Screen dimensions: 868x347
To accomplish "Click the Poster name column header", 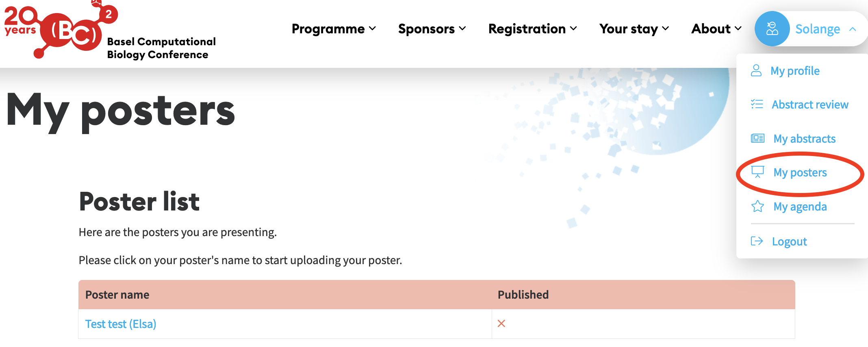I will point(117,295).
